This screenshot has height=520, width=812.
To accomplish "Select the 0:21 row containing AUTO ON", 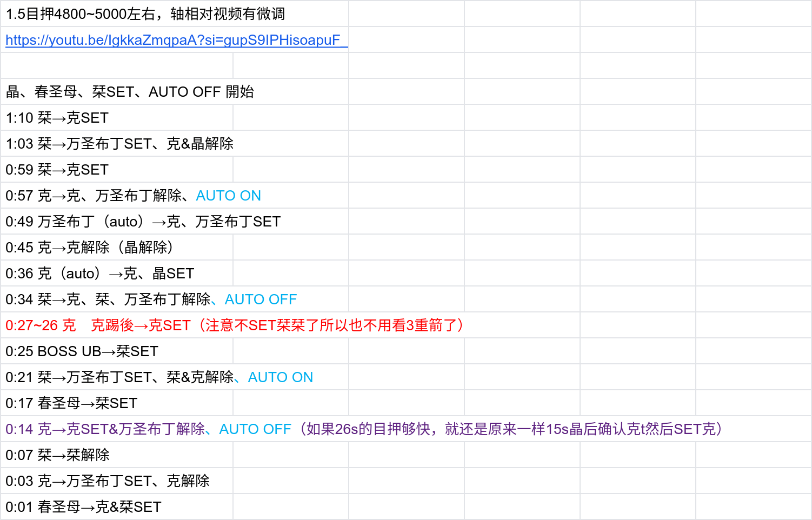I will (x=159, y=377).
